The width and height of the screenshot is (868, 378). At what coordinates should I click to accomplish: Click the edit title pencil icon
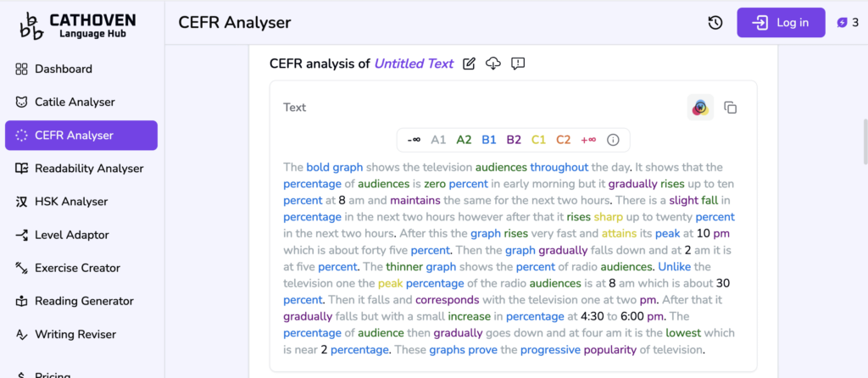tap(469, 64)
